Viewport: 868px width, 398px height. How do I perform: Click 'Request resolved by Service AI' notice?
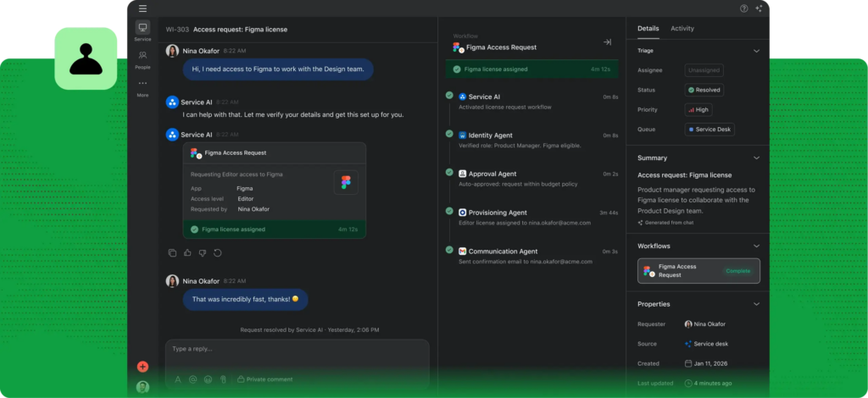click(309, 329)
